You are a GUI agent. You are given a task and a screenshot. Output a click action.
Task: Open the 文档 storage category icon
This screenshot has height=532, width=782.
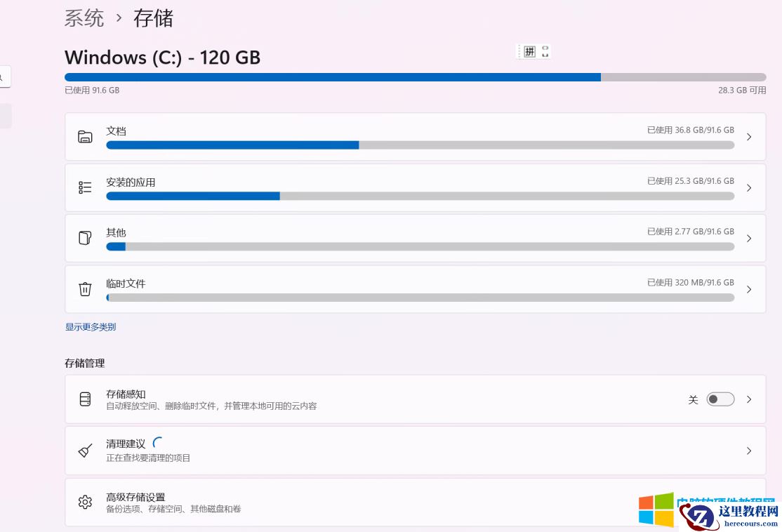pos(85,137)
